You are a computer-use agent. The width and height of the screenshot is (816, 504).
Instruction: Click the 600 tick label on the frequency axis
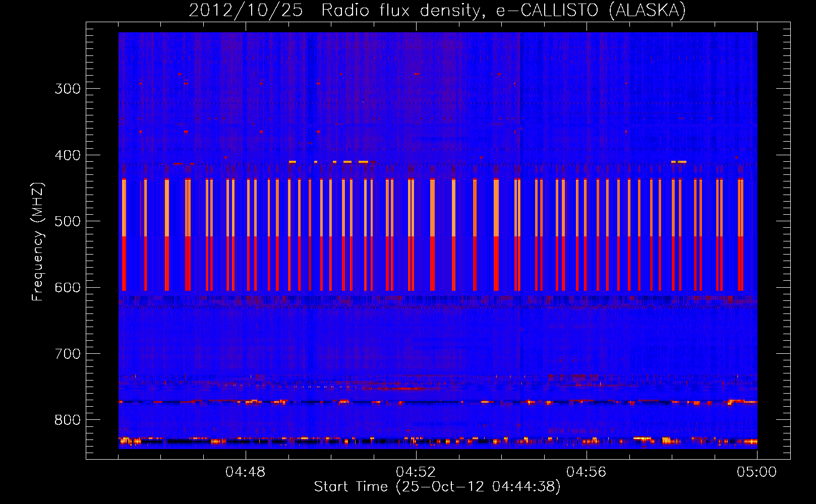point(68,288)
